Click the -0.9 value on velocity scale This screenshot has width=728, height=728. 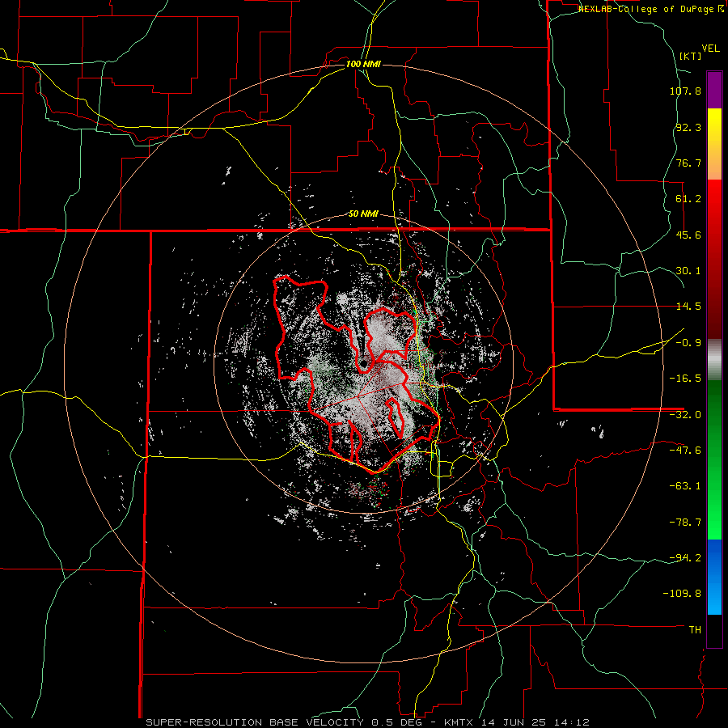688,343
